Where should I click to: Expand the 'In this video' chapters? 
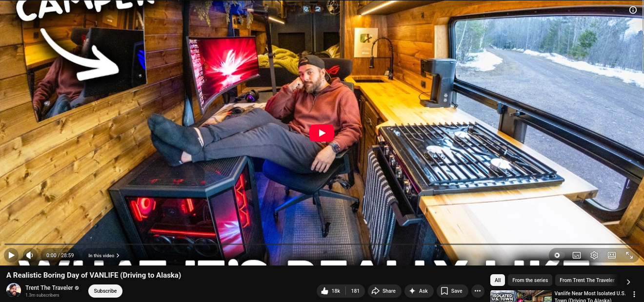[103, 255]
